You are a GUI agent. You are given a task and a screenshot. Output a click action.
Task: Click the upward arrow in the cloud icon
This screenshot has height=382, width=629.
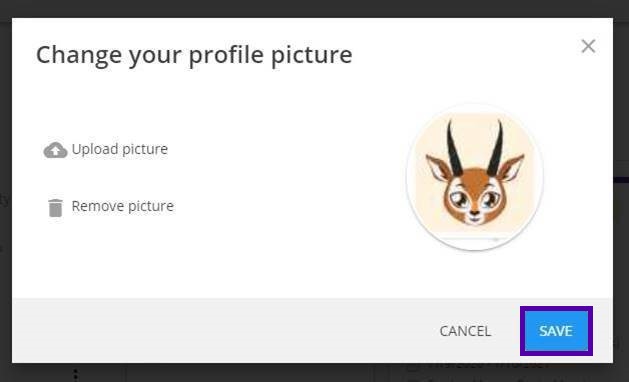point(55,151)
